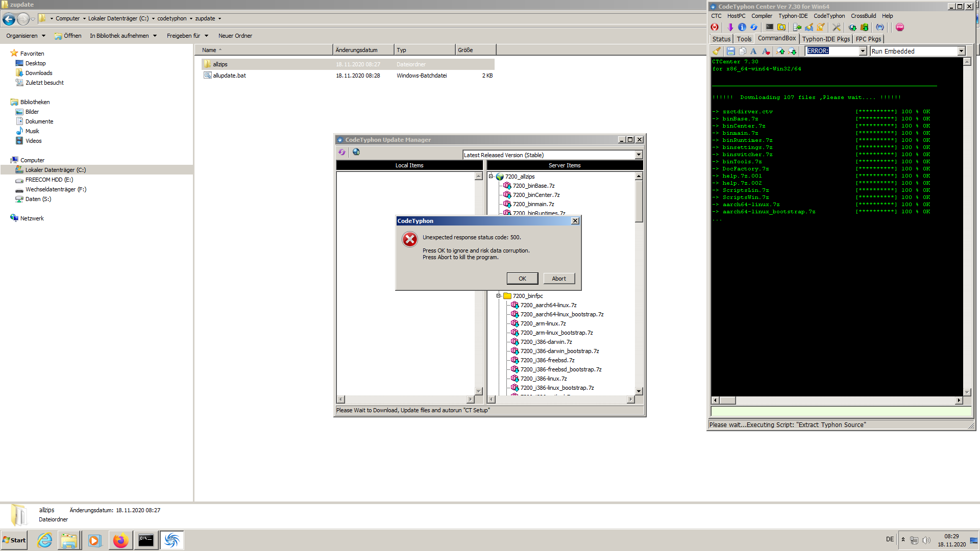Screen dimensions: 980x551
Task: Click the media player taskbar icon
Action: click(95, 540)
